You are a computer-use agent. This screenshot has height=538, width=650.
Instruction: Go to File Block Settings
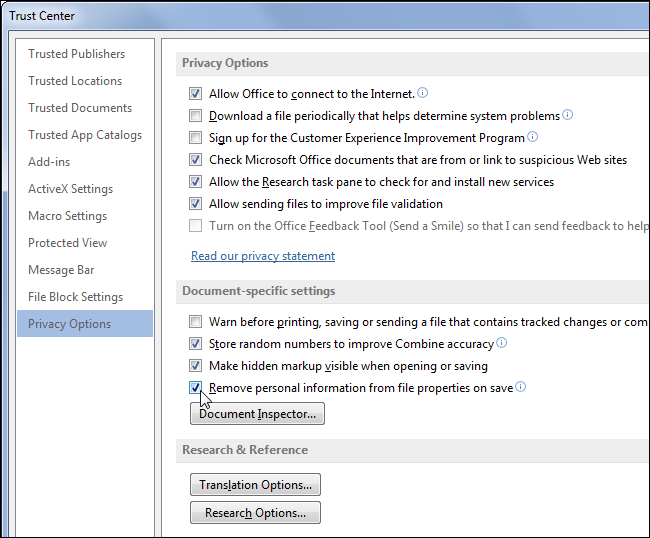[x=76, y=297]
